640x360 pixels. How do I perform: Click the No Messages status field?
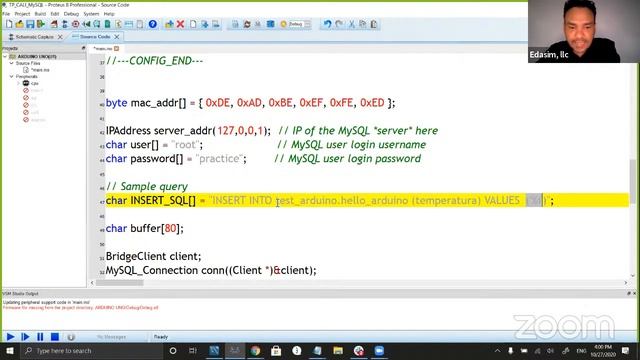point(111,337)
